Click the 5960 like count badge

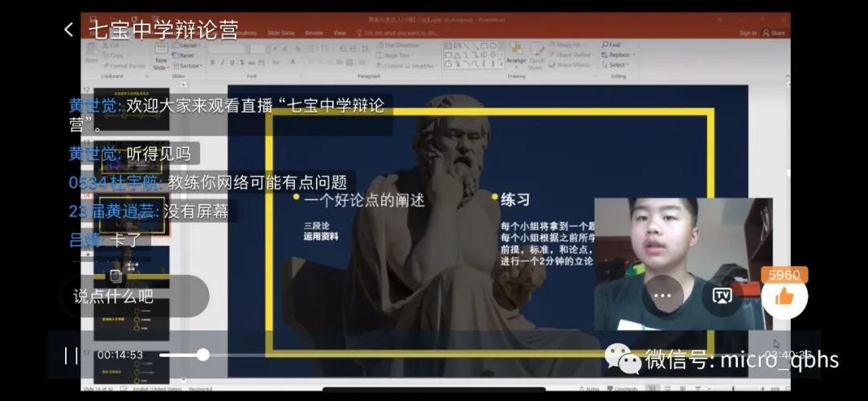(784, 275)
